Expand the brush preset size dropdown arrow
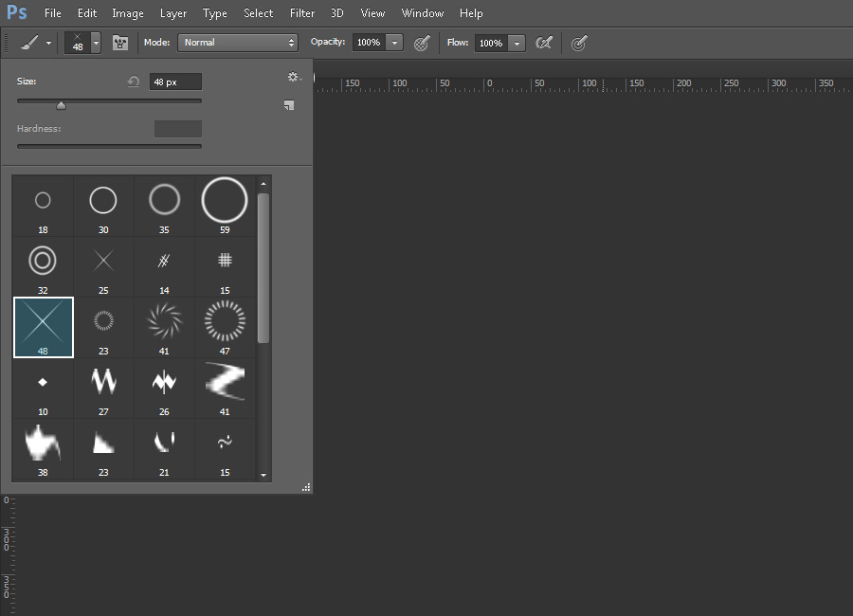Image resolution: width=853 pixels, height=616 pixels. [95, 43]
